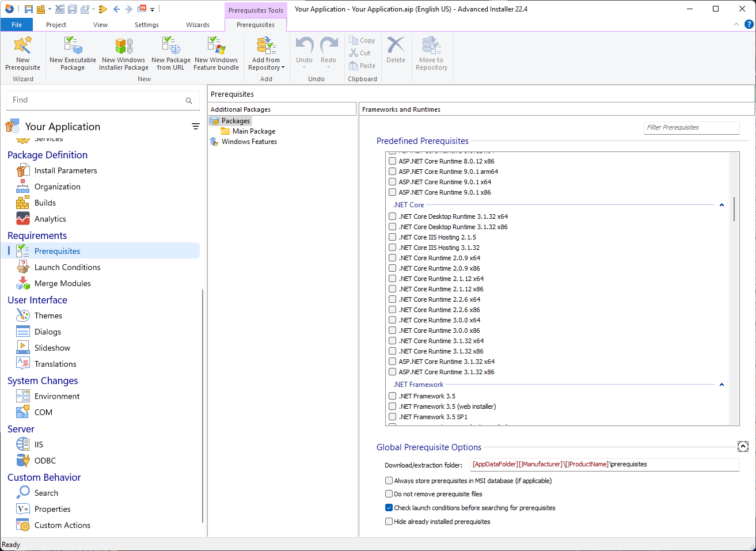The height and width of the screenshot is (551, 756).
Task: Collapse the .NET Framework group
Action: [x=721, y=385]
